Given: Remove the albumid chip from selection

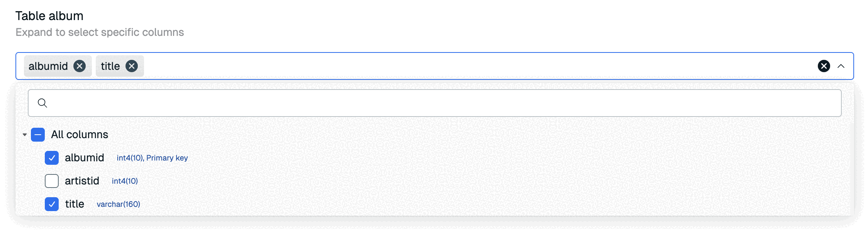Looking at the screenshot, I should (80, 66).
